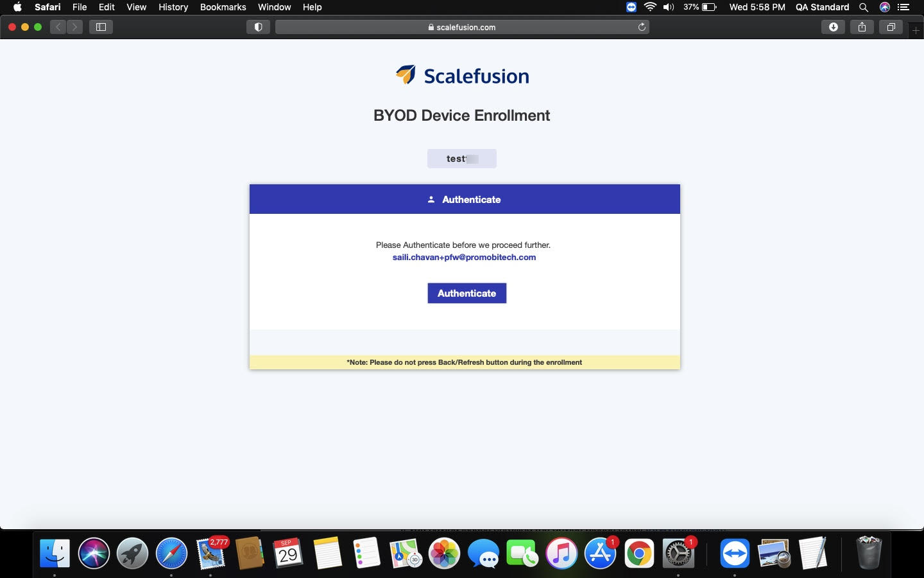Open the privacy shield report icon

258,27
